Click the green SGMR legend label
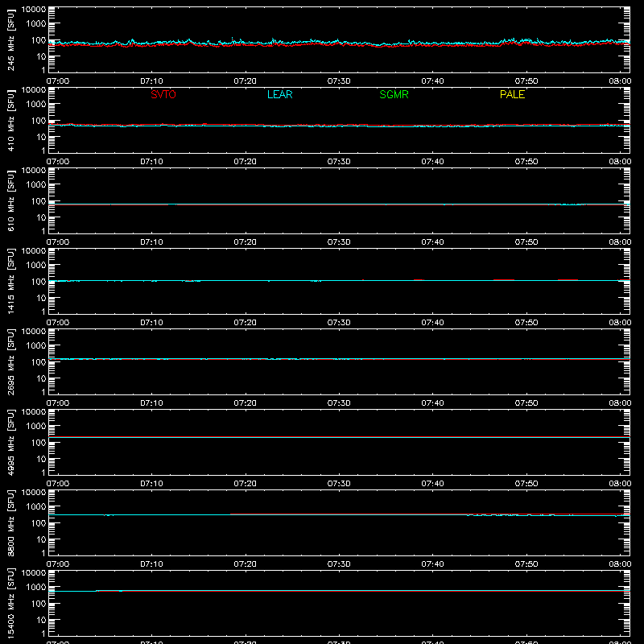The height and width of the screenshot is (644, 644). tap(394, 94)
